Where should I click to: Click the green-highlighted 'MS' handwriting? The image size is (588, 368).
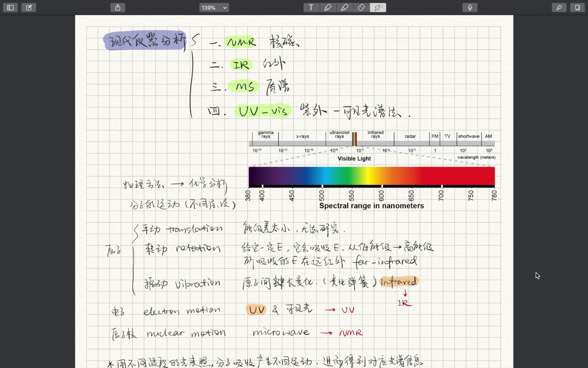coord(244,86)
